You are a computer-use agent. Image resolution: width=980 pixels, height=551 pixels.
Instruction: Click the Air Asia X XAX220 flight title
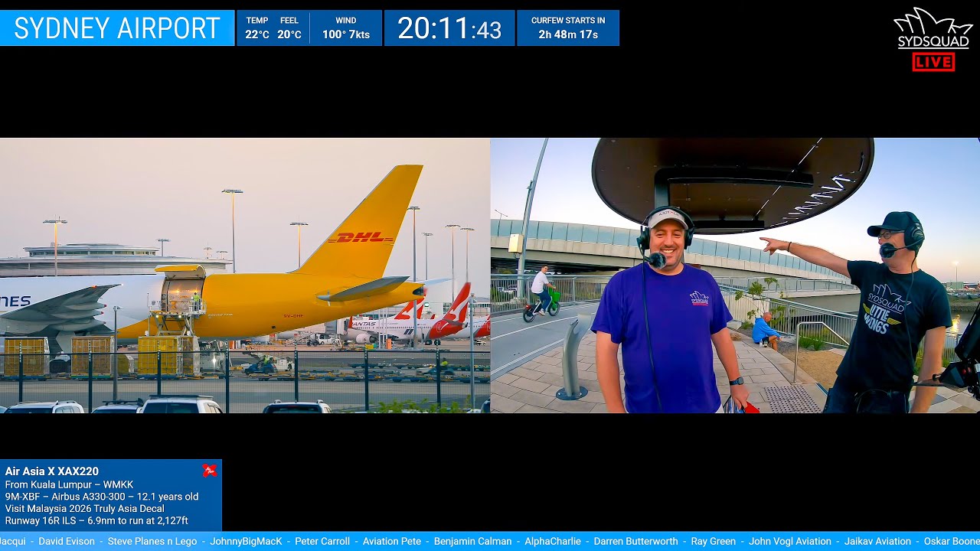[52, 471]
